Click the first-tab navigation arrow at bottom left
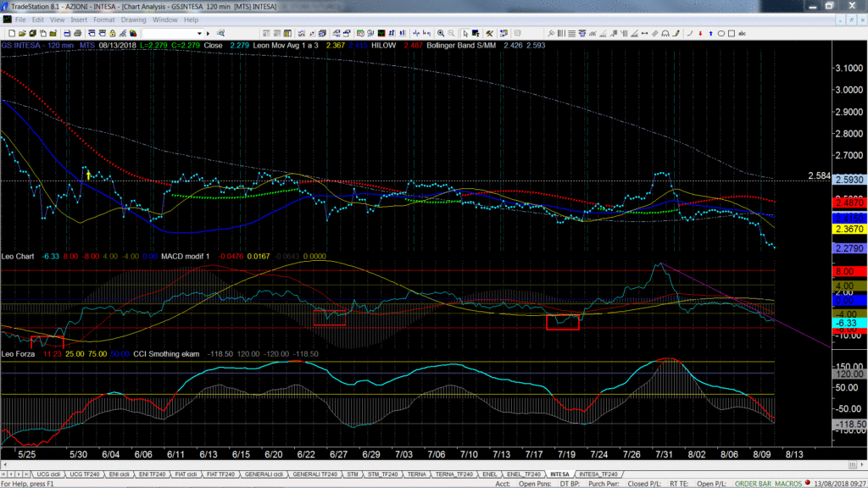 [x=4, y=474]
